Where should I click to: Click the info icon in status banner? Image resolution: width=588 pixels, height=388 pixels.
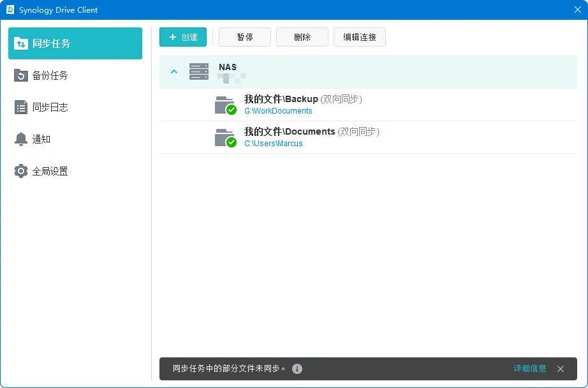[297, 369]
